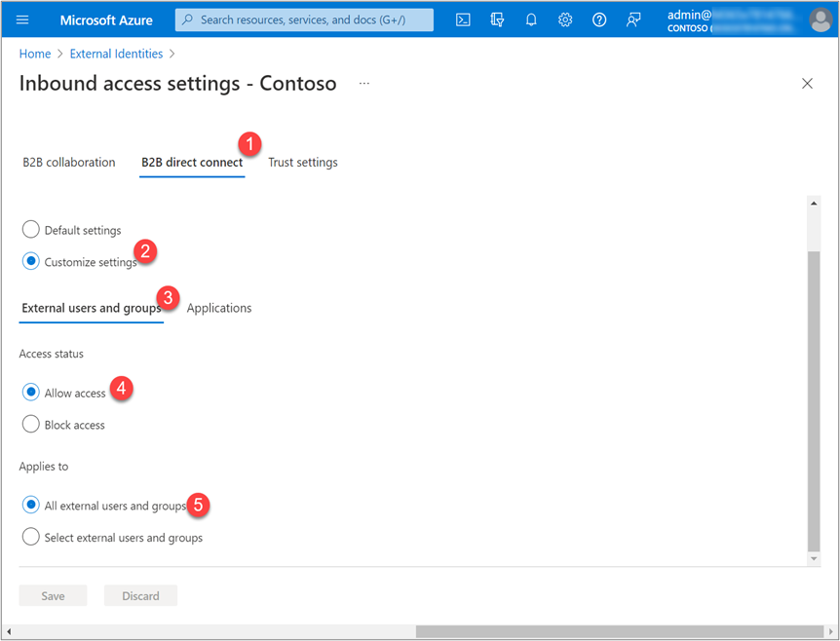Open the ellipsis more options menu

point(364,84)
